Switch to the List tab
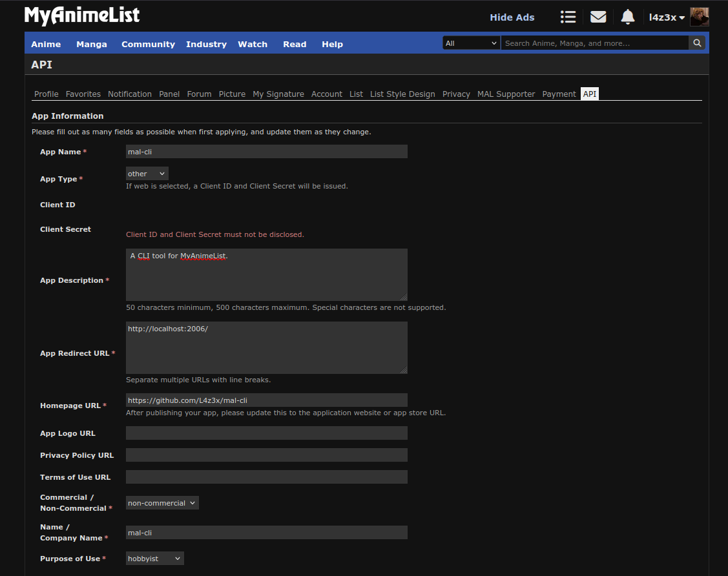The image size is (728, 576). click(x=356, y=94)
